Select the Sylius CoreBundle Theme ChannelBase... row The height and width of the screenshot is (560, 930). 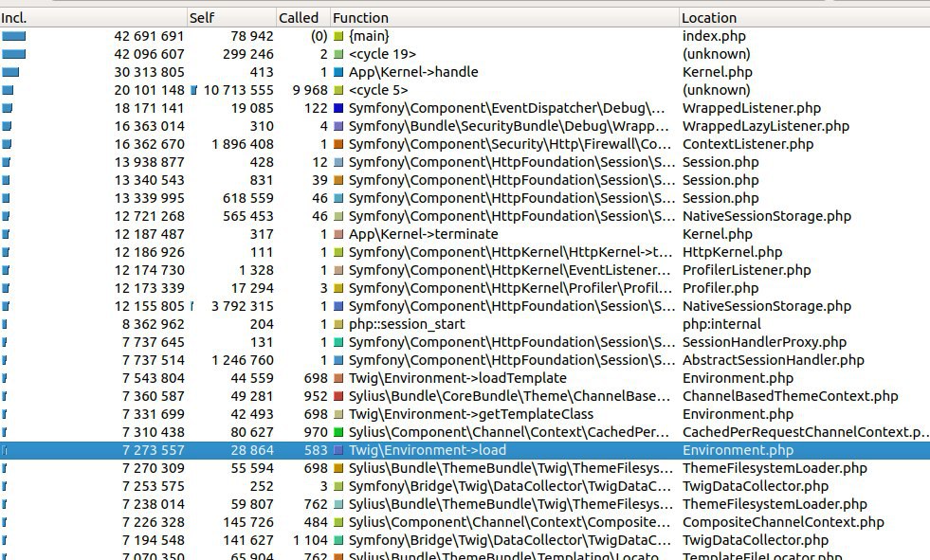(465, 396)
